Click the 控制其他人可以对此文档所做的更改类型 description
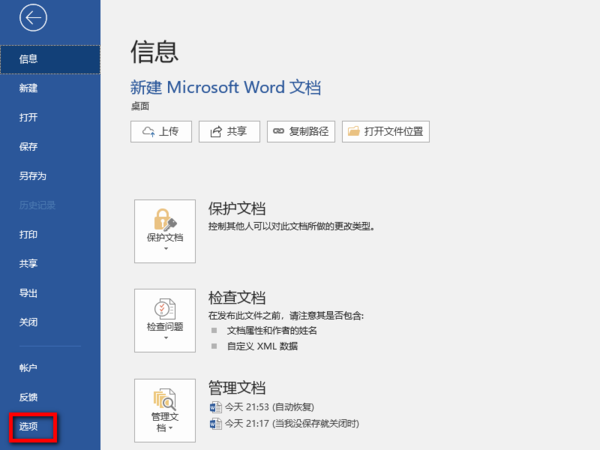The height and width of the screenshot is (450, 600). [x=291, y=227]
